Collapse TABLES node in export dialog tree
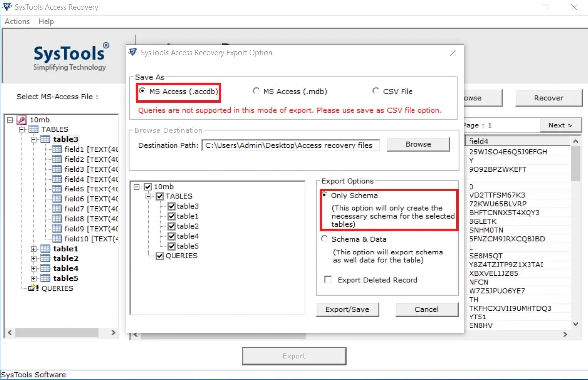The width and height of the screenshot is (588, 380). (x=149, y=196)
